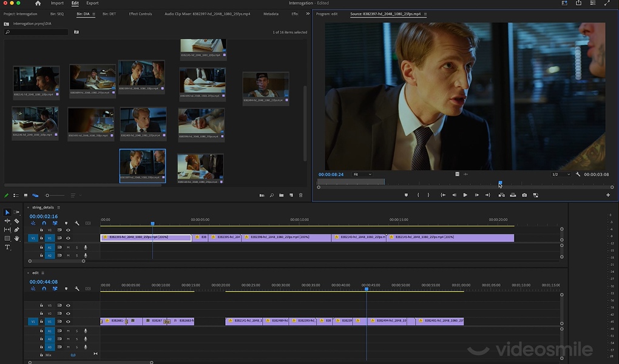Go to In point in Source monitor
The image size is (619, 364).
(443, 195)
